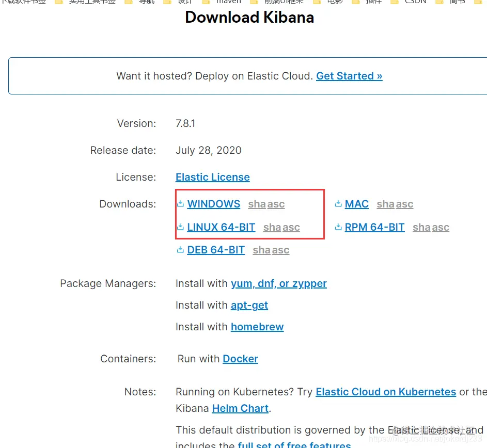Open the asc signature for MAC

coord(405,204)
